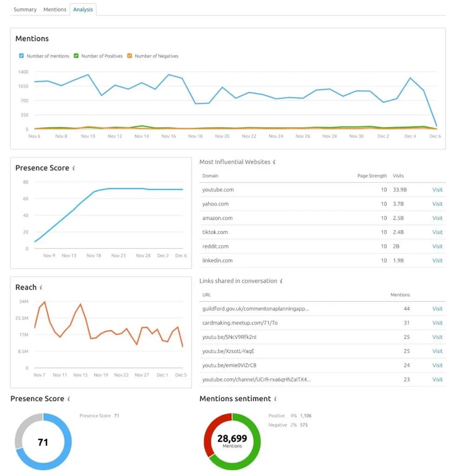Open the Mentions tab
This screenshot has height=476, width=454.
pos(55,9)
